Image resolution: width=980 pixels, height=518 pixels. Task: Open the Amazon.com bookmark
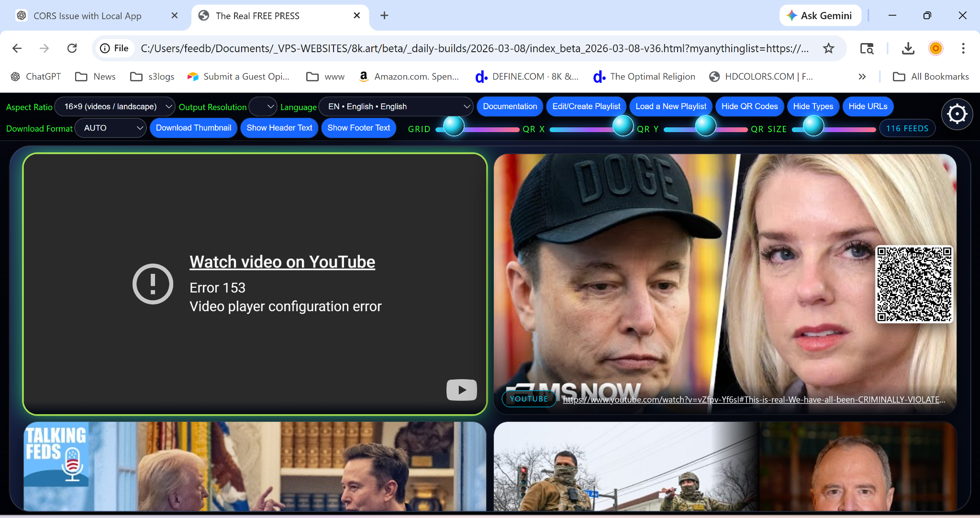point(409,77)
